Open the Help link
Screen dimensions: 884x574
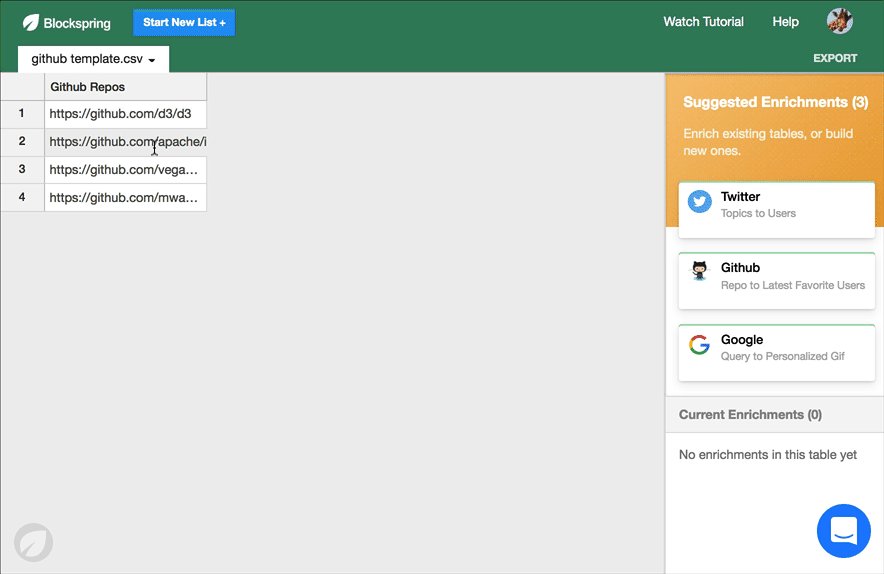pos(785,22)
